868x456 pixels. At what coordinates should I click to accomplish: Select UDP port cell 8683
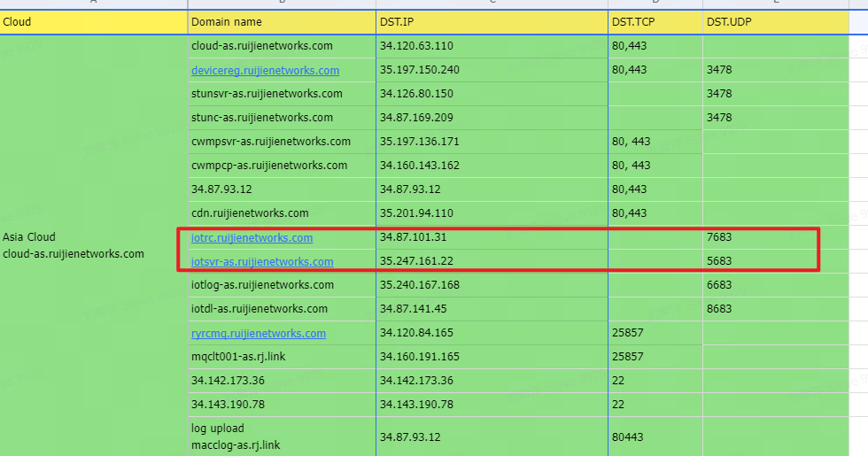[x=776, y=308]
